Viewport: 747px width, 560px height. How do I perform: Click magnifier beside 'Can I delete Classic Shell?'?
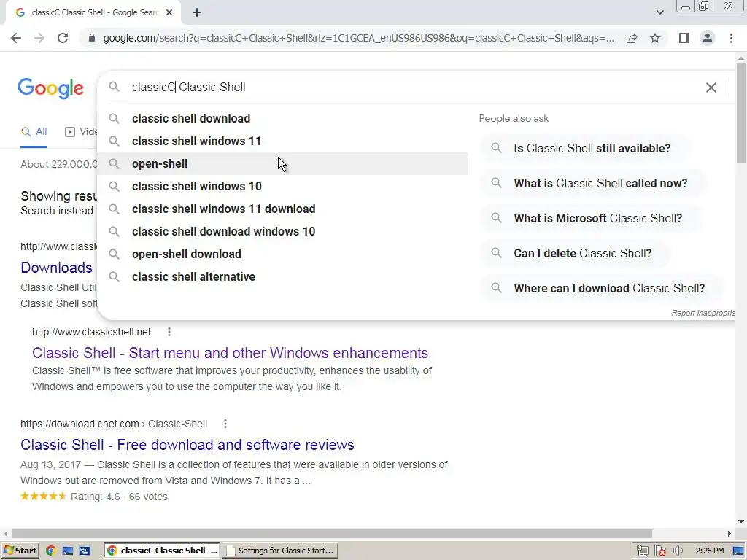click(x=496, y=253)
